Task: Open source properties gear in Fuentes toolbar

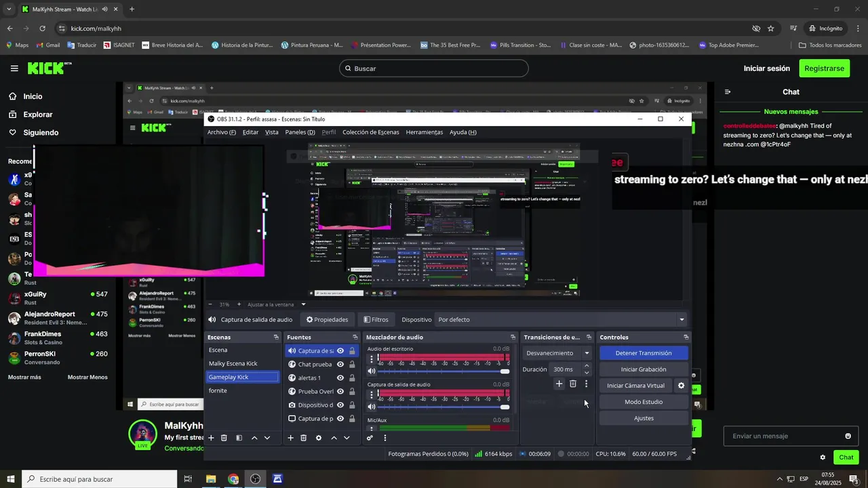Action: [319, 438]
